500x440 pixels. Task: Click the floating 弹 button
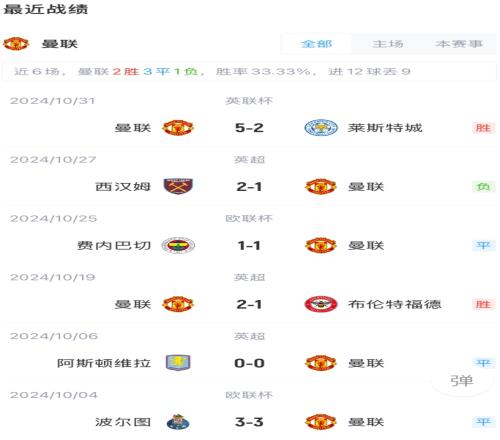[x=462, y=381]
